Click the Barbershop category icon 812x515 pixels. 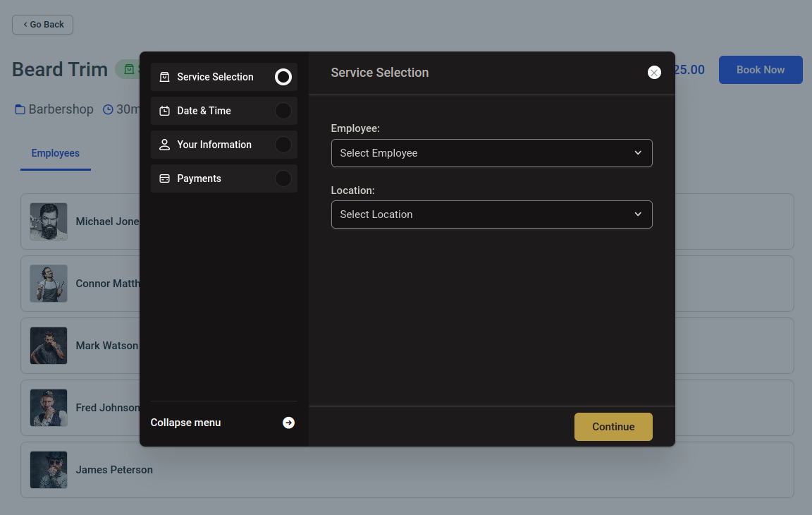19,109
